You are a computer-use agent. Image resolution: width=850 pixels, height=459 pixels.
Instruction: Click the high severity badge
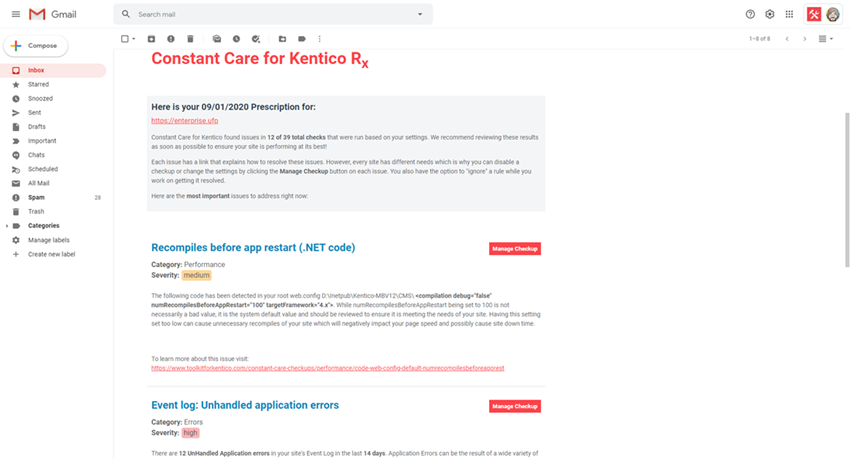pos(190,433)
